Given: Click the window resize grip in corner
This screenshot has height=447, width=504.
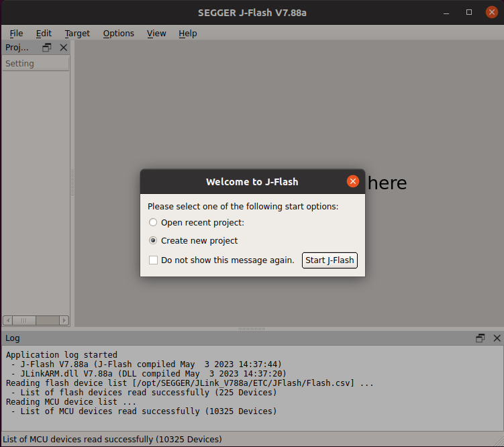Looking at the screenshot, I should (499, 442).
